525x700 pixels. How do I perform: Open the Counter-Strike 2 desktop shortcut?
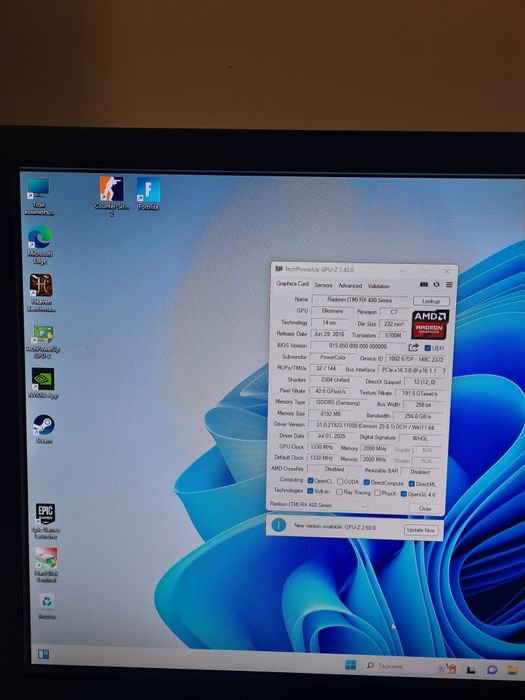pyautogui.click(x=111, y=195)
